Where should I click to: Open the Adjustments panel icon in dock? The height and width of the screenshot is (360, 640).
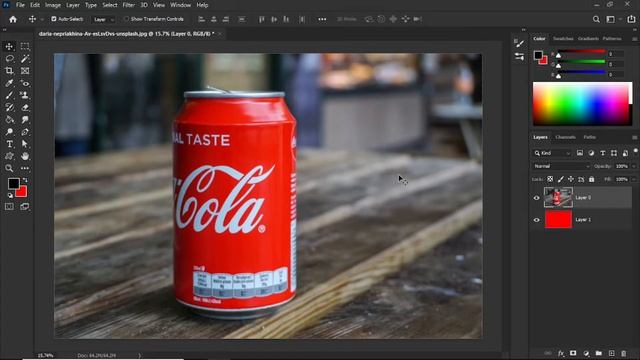click(519, 57)
